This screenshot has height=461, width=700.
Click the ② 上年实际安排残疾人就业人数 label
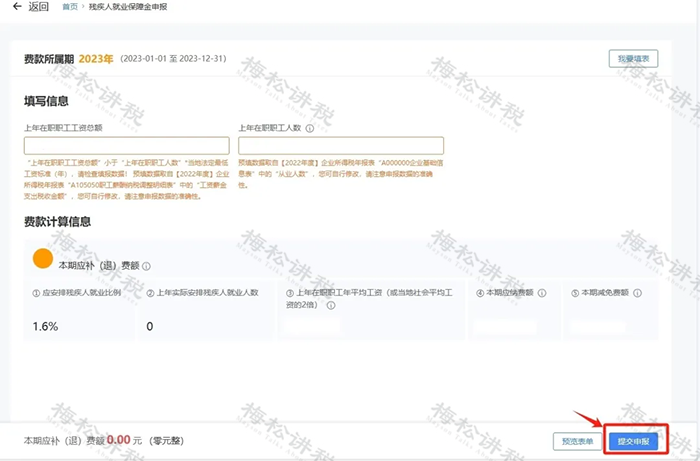point(202,293)
